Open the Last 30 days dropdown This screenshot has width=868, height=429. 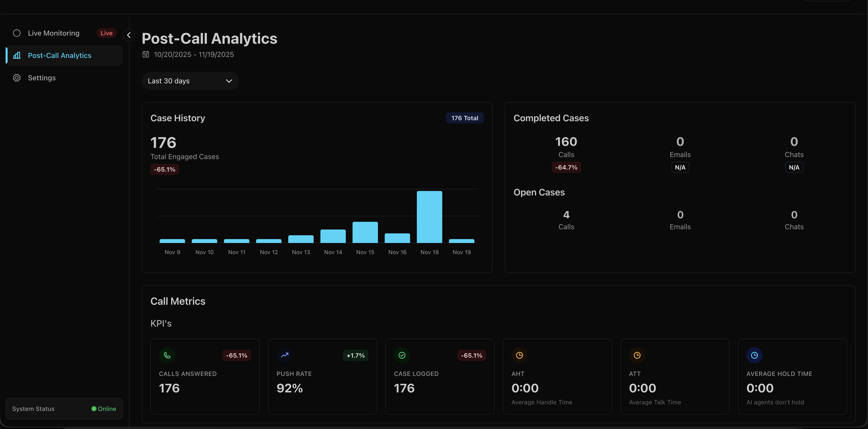point(190,81)
